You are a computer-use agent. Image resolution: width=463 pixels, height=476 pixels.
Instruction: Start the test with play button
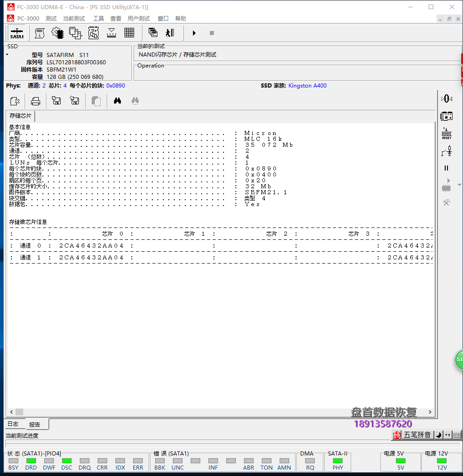(194, 33)
